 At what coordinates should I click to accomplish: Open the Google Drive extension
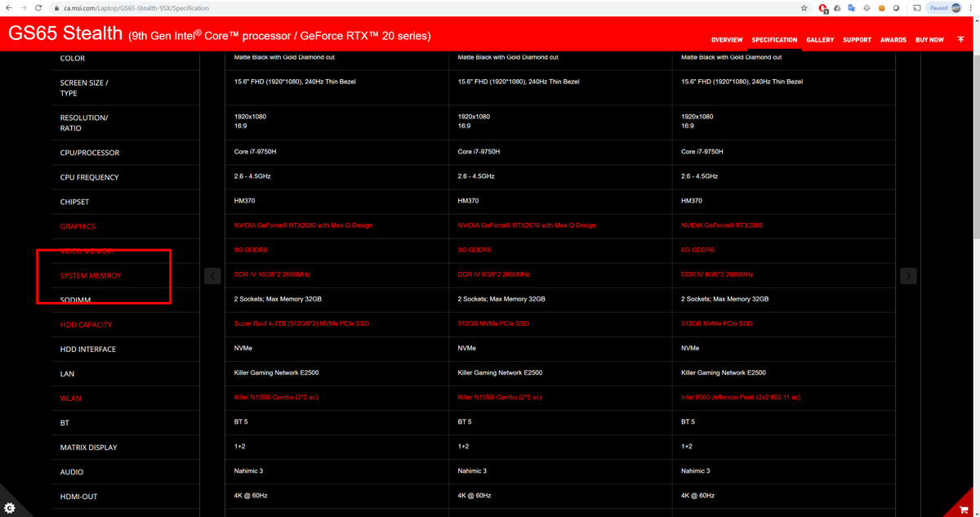click(x=837, y=8)
